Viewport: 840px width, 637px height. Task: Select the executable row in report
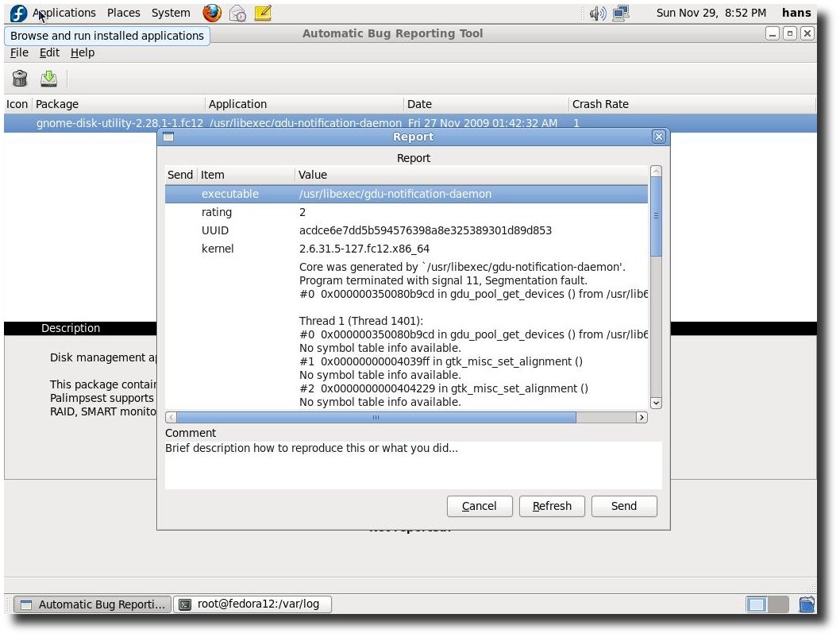click(407, 194)
